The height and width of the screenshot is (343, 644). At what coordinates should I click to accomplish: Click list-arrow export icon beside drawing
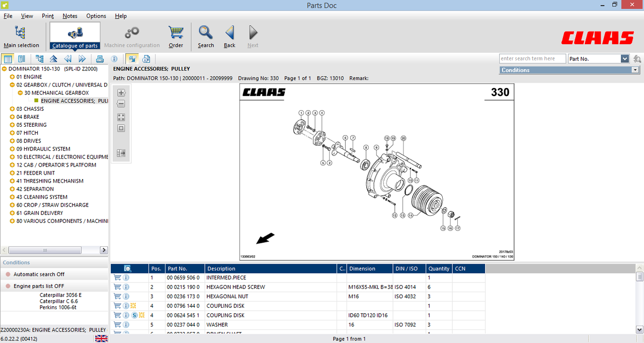pos(121,153)
